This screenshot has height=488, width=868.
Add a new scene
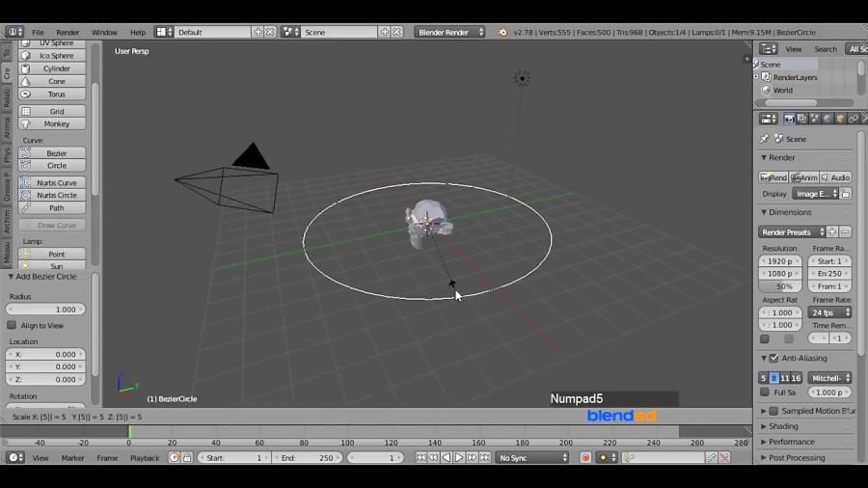[385, 32]
